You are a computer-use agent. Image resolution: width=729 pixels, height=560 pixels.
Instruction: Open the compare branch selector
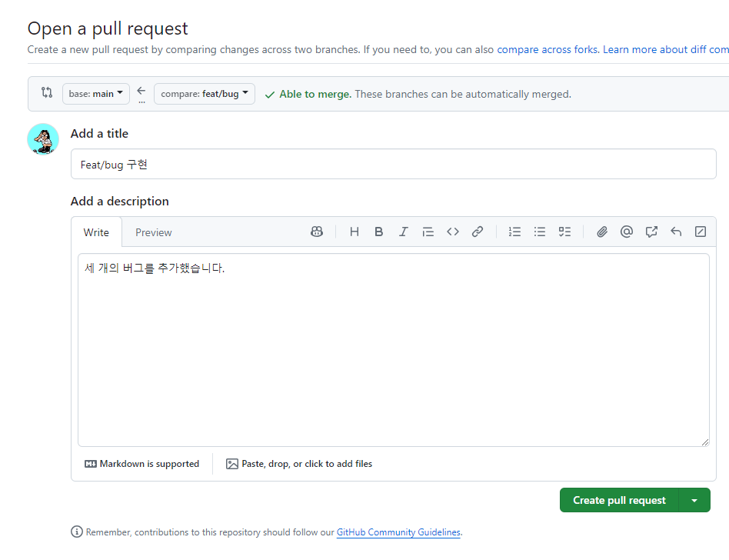pos(204,93)
